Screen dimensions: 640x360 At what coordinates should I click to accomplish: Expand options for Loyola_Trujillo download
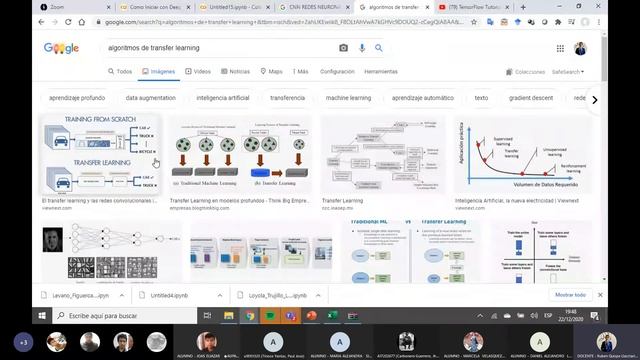click(x=318, y=295)
